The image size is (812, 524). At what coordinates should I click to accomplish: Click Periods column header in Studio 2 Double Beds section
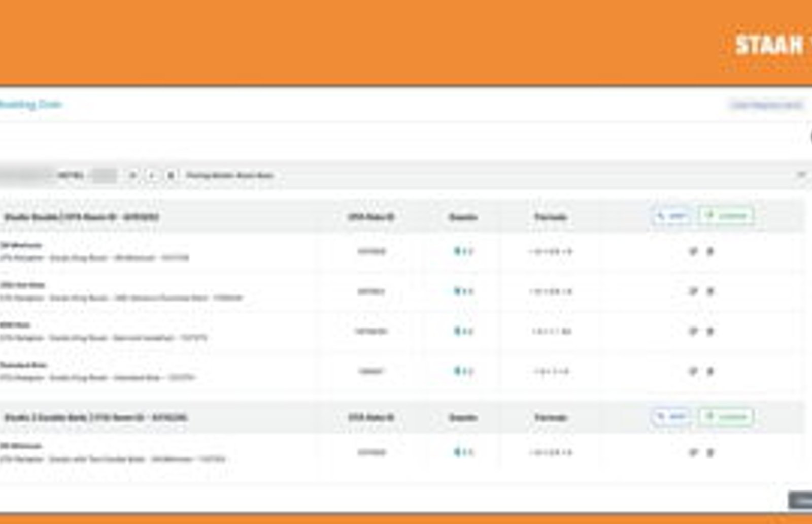551,418
